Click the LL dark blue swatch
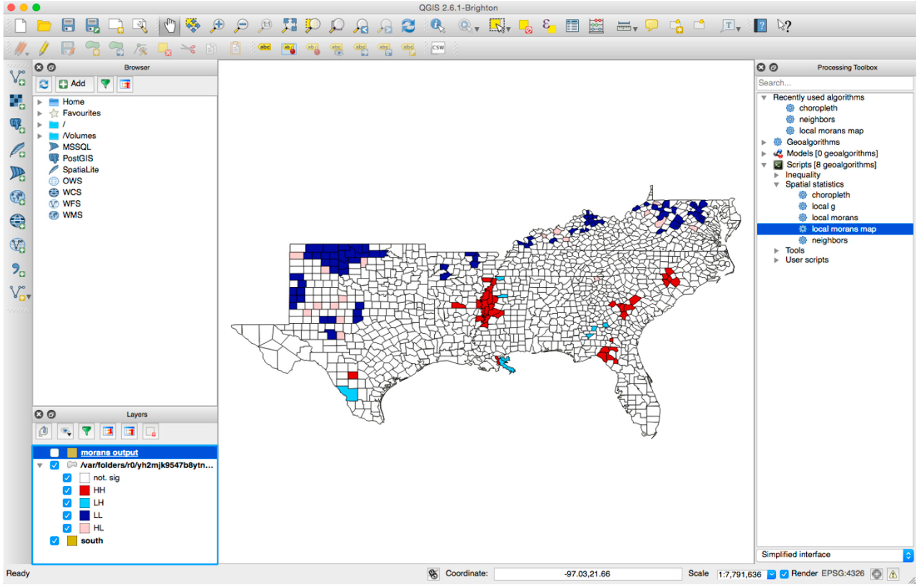This screenshot has width=918, height=588. (x=84, y=515)
